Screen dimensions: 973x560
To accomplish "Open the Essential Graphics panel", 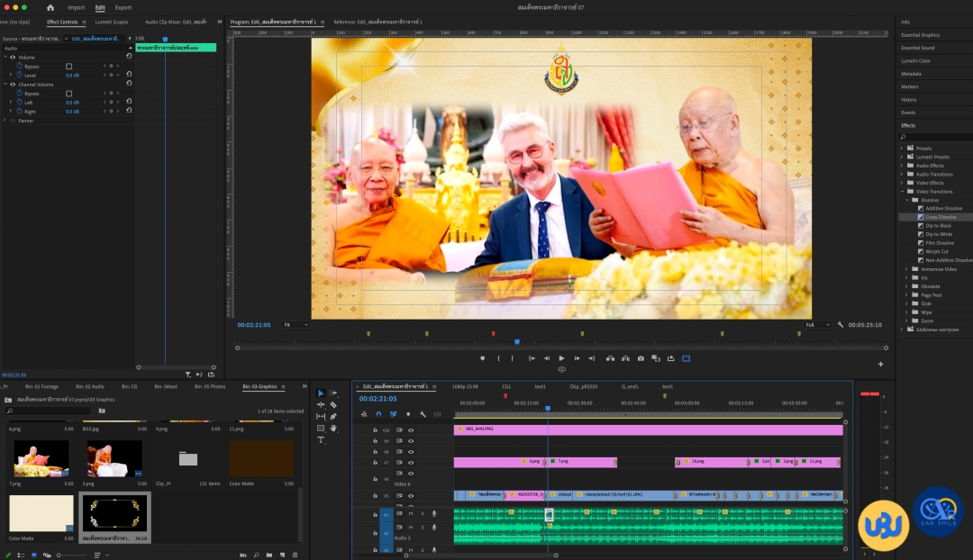I will 920,35.
